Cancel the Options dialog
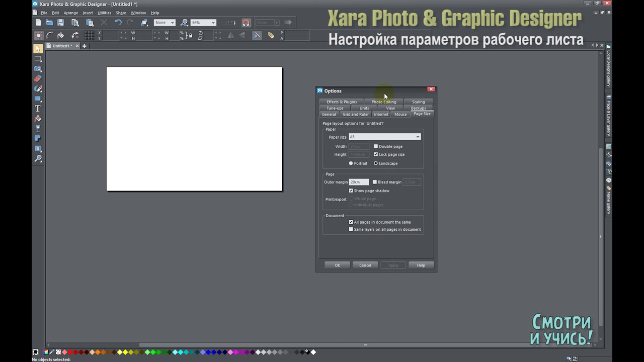Image resolution: width=644 pixels, height=362 pixels. pyautogui.click(x=365, y=265)
